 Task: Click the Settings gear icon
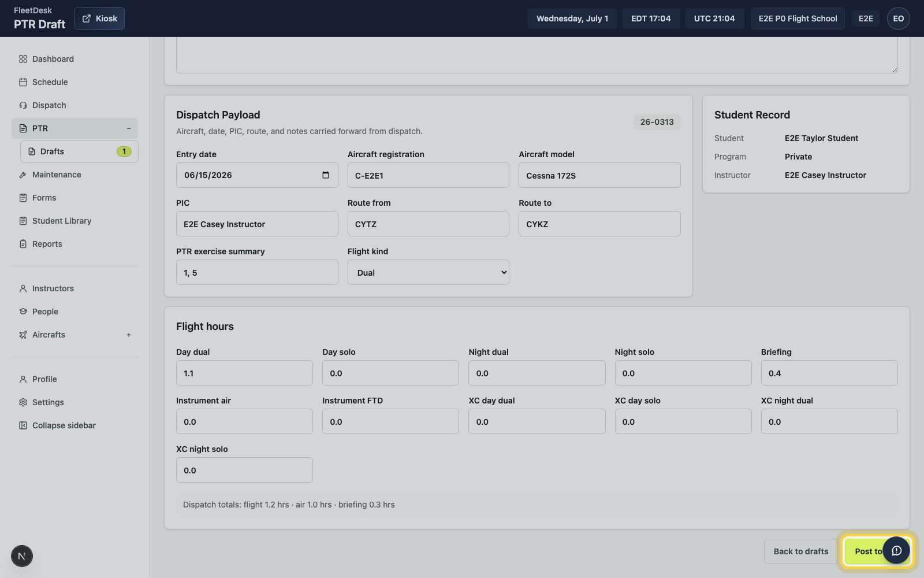(23, 402)
